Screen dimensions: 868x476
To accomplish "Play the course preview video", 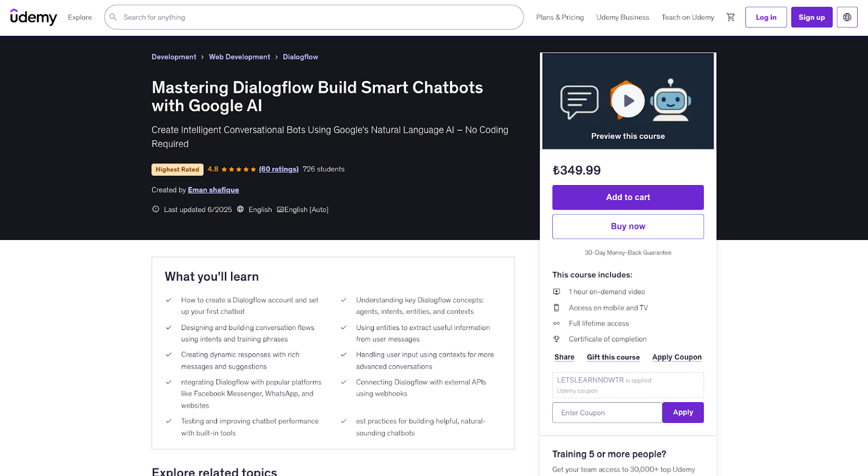I will [x=628, y=101].
